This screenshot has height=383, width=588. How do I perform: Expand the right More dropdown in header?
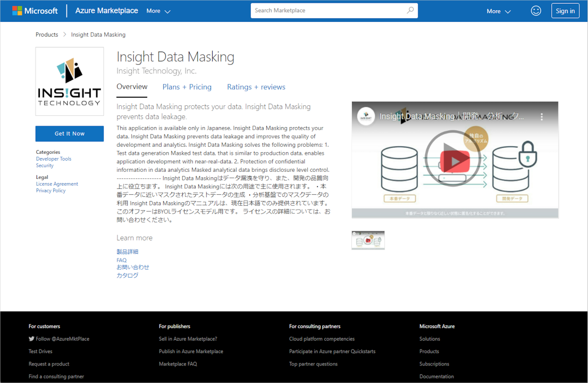(x=499, y=11)
